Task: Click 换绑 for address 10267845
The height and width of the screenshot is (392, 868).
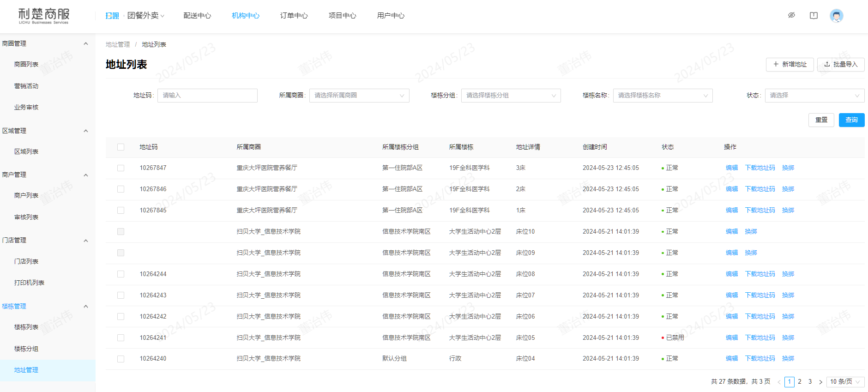Action: pos(788,211)
